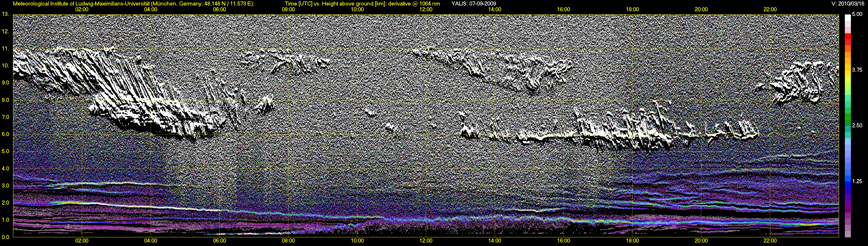Viewport: 868px width, 246px height.
Task: Click the 02:00 label on the top time axis
Action: [82, 10]
